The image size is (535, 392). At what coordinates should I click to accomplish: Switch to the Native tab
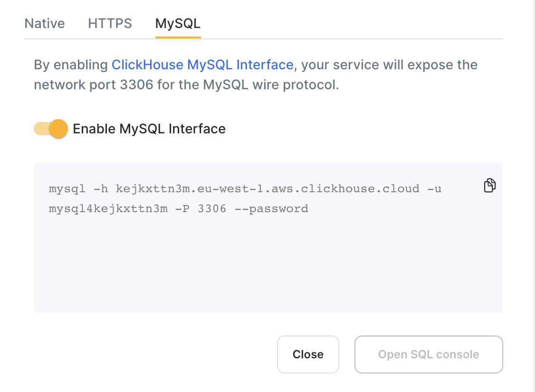[x=44, y=23]
